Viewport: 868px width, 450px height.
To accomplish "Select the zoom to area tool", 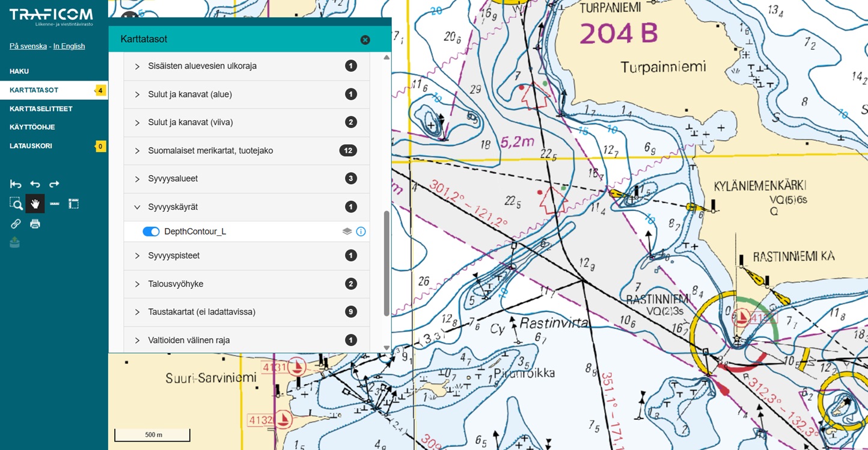I will point(16,204).
